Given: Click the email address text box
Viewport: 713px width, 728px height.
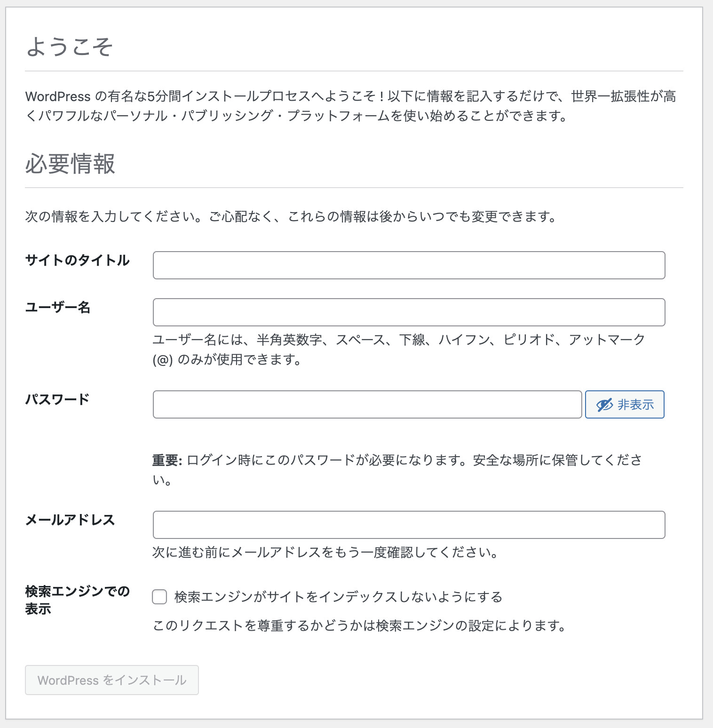Looking at the screenshot, I should pyautogui.click(x=408, y=524).
